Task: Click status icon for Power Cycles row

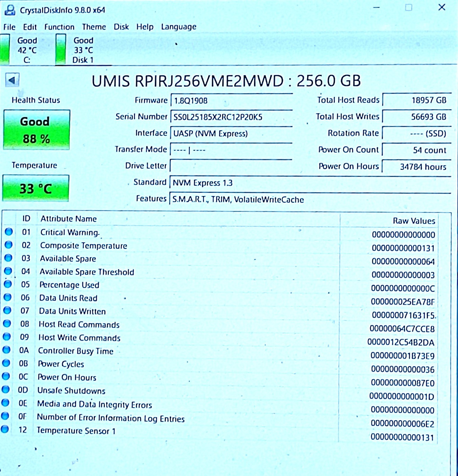Action: (6, 363)
